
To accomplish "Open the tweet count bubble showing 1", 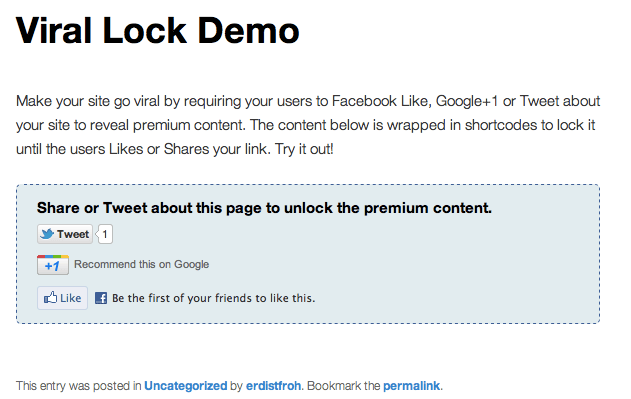I will (105, 234).
